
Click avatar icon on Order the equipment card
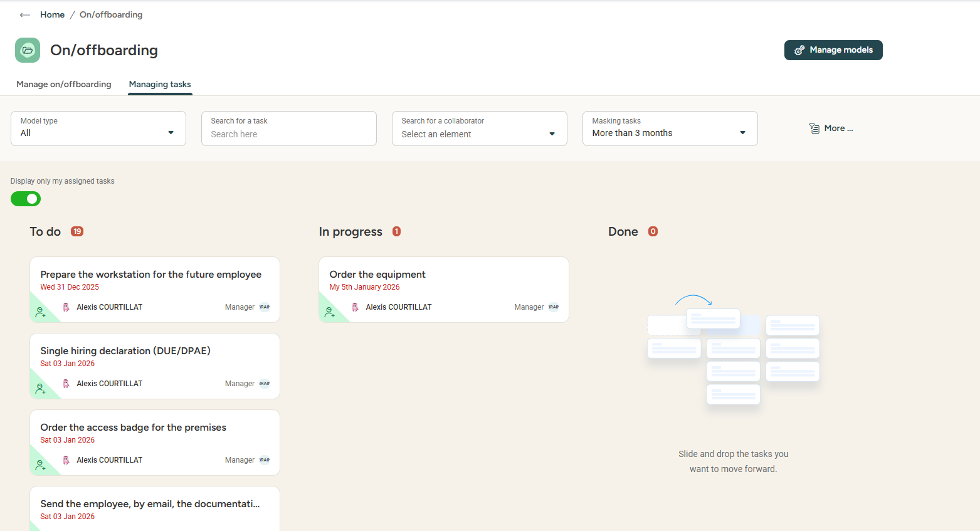pyautogui.click(x=355, y=307)
